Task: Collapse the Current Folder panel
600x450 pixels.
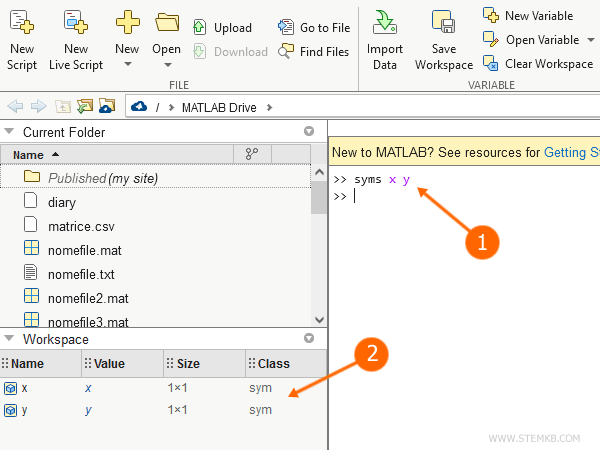Action: 10,132
